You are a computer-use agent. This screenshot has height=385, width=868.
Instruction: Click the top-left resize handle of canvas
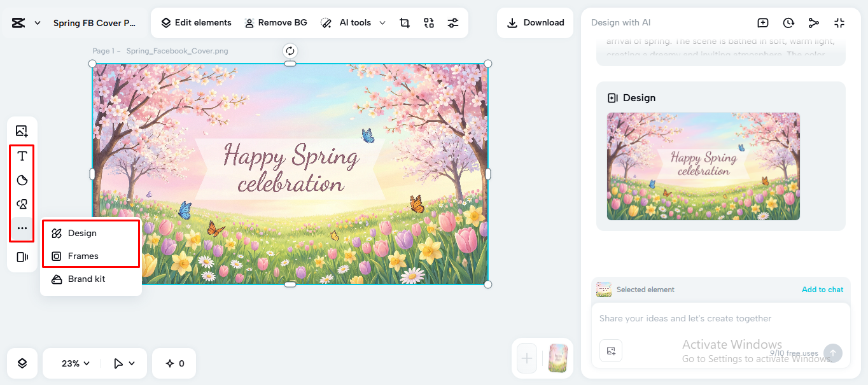pyautogui.click(x=92, y=64)
